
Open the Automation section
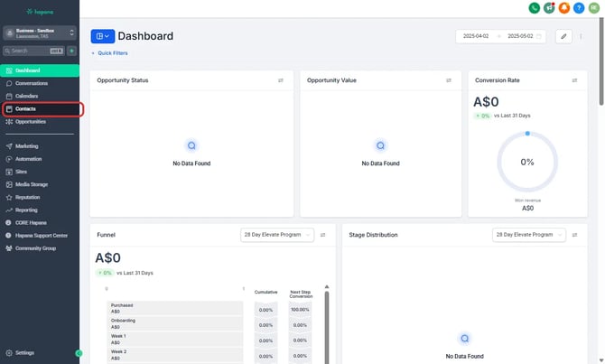(x=28, y=158)
